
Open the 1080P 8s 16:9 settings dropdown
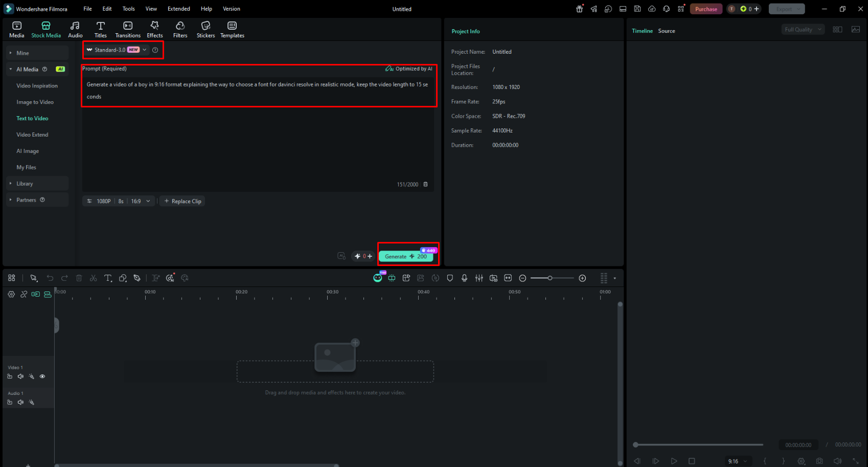pos(119,201)
